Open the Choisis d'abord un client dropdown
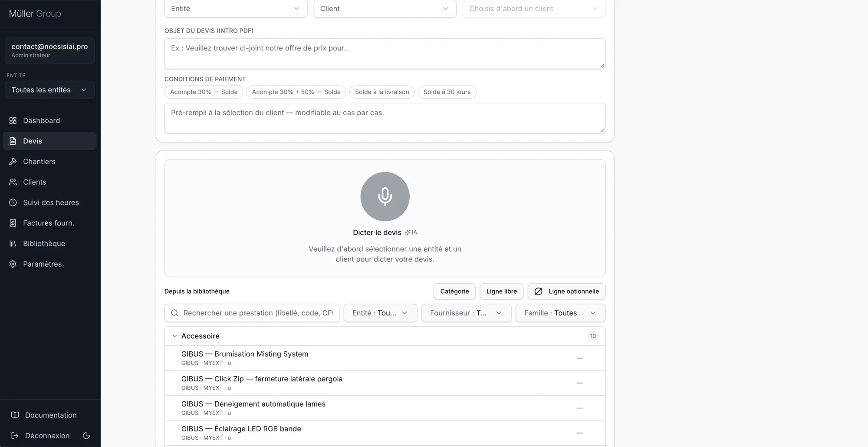The height and width of the screenshot is (447, 868). coord(534,9)
